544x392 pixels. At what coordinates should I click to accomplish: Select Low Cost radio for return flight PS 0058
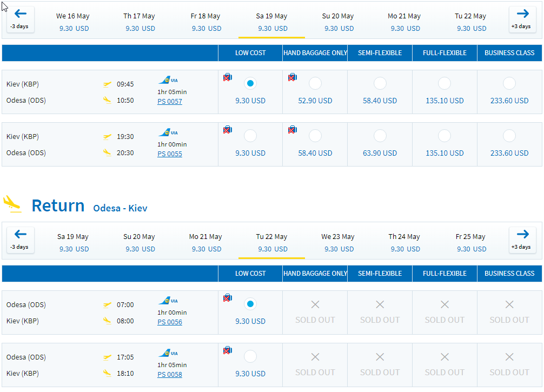click(x=250, y=356)
